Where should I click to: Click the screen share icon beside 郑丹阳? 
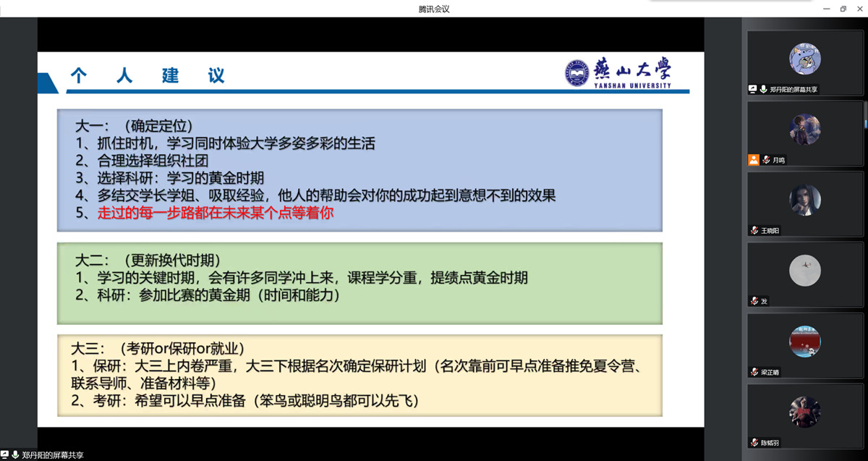click(x=753, y=89)
